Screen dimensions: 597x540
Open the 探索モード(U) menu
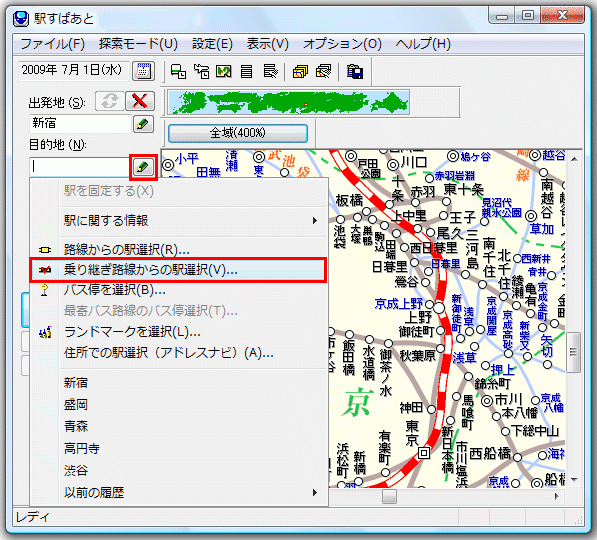tap(139, 44)
